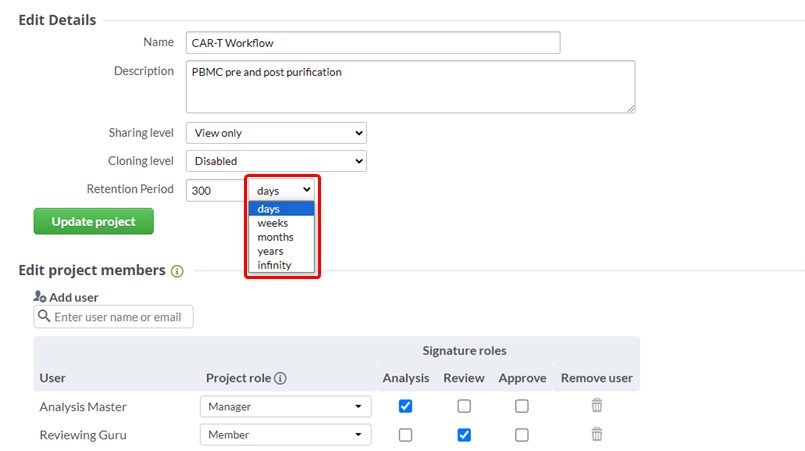Image resolution: width=805 pixels, height=451 pixels.
Task: Delete Reviewing Guru with the trash icon
Action: pyautogui.click(x=597, y=434)
